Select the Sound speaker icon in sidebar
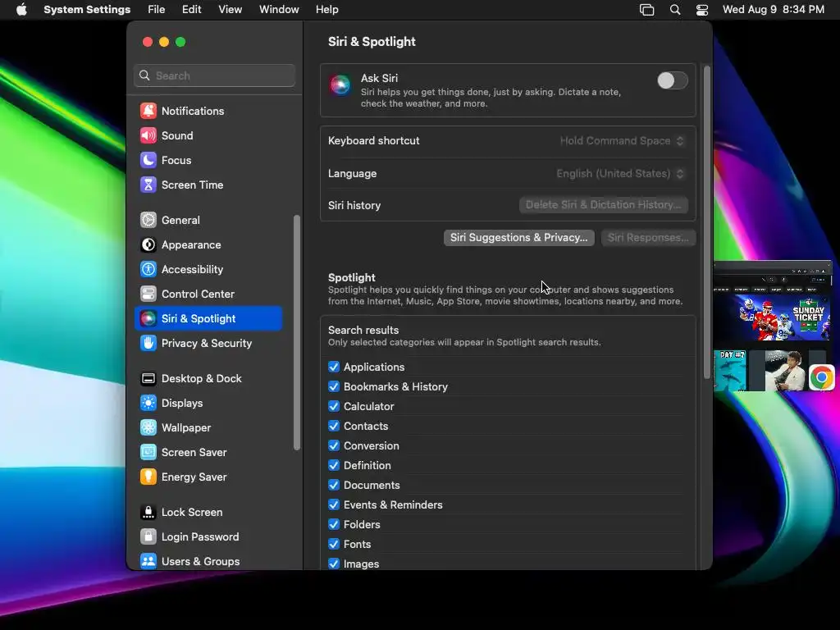Image resolution: width=840 pixels, height=630 pixels. [148, 135]
